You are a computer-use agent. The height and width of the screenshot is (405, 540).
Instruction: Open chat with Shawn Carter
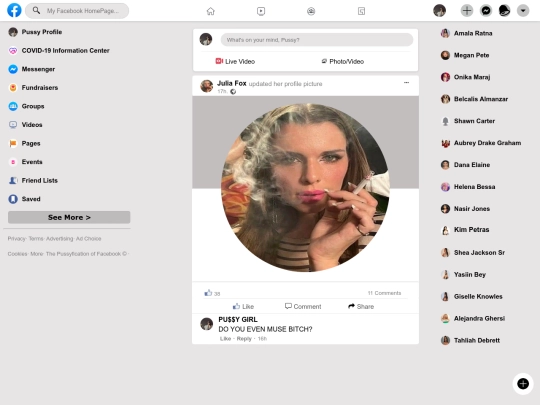[x=468, y=121]
